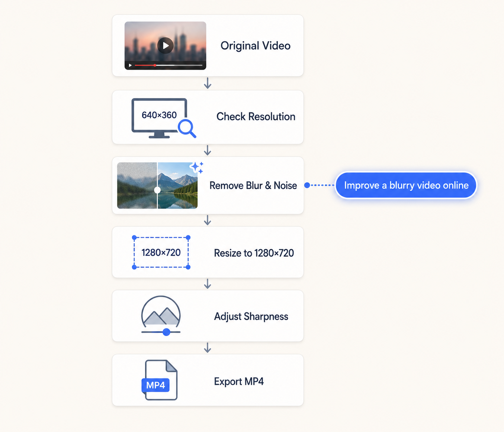Click the white comparison divider handle
504x432 pixels.
(157, 190)
